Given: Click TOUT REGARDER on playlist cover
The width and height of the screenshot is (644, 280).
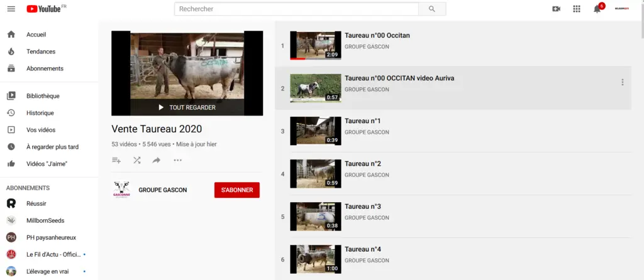Looking at the screenshot, I should pos(187,107).
